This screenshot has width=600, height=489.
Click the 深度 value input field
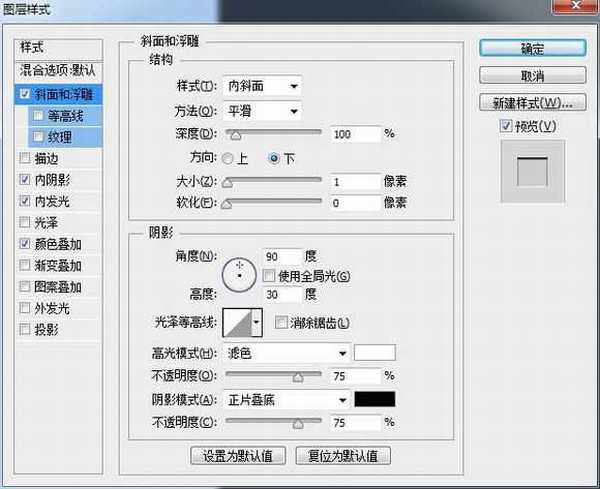pos(354,134)
